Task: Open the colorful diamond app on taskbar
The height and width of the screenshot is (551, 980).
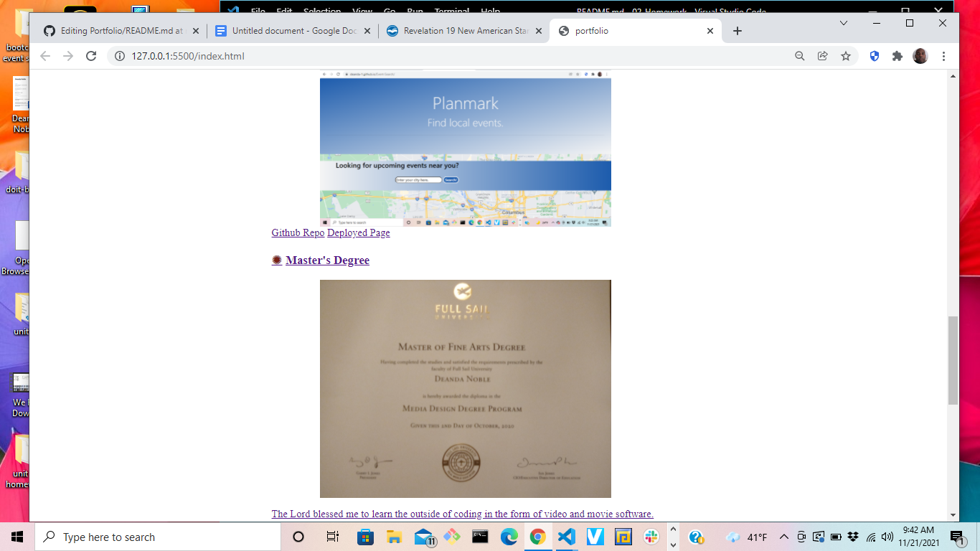Action: [x=451, y=537]
